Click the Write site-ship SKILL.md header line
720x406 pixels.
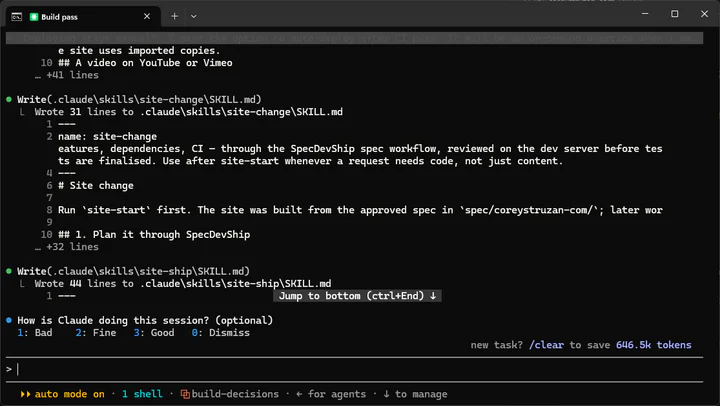[x=134, y=271]
